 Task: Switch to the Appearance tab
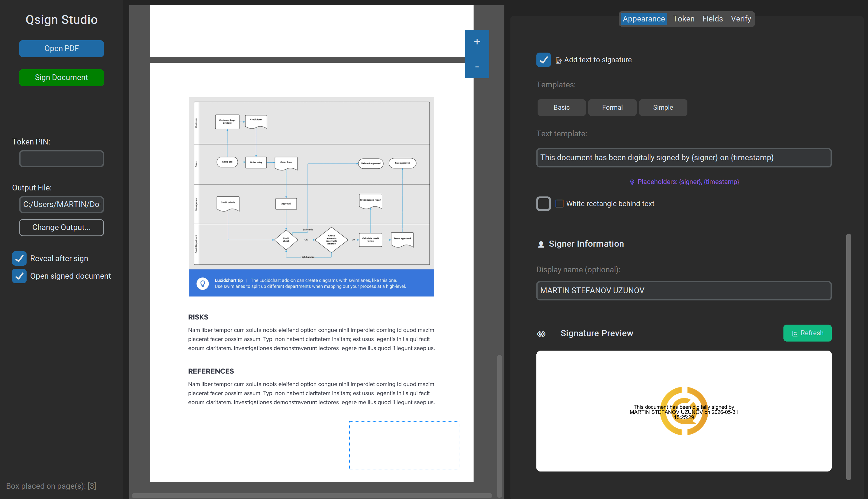click(643, 19)
